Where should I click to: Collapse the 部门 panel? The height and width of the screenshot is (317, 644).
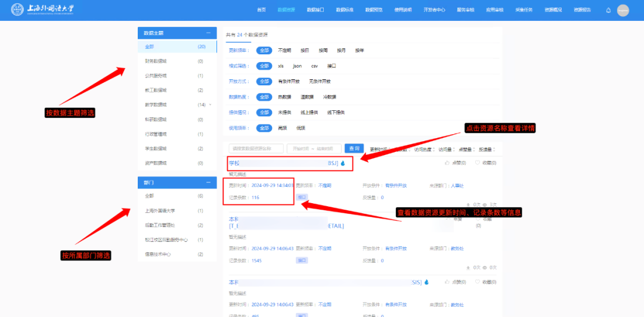point(208,182)
